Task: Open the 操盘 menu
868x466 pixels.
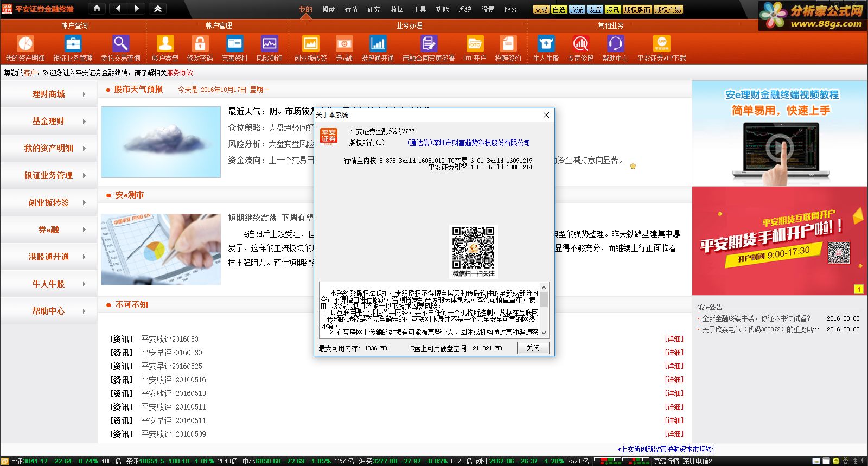Action: [x=328, y=9]
